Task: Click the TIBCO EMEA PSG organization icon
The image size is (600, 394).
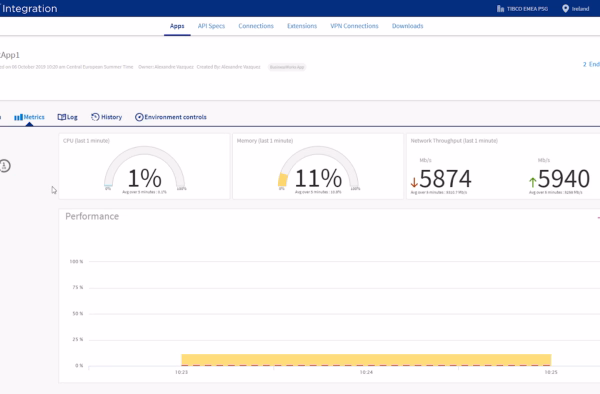Action: click(501, 8)
